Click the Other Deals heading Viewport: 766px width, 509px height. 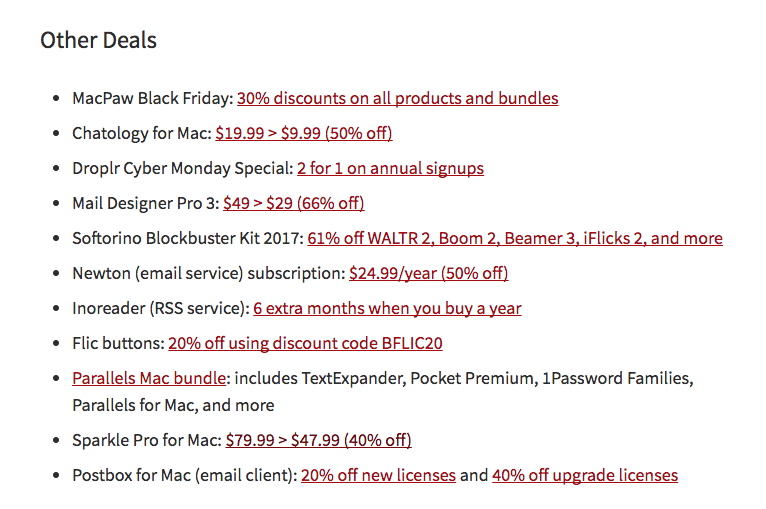pos(98,41)
